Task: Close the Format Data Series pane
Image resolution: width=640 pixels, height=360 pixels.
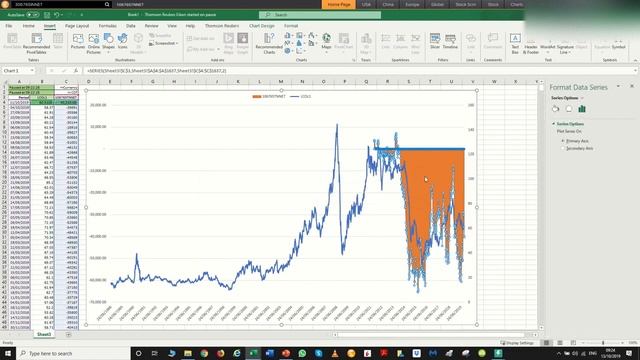Action: (x=631, y=87)
